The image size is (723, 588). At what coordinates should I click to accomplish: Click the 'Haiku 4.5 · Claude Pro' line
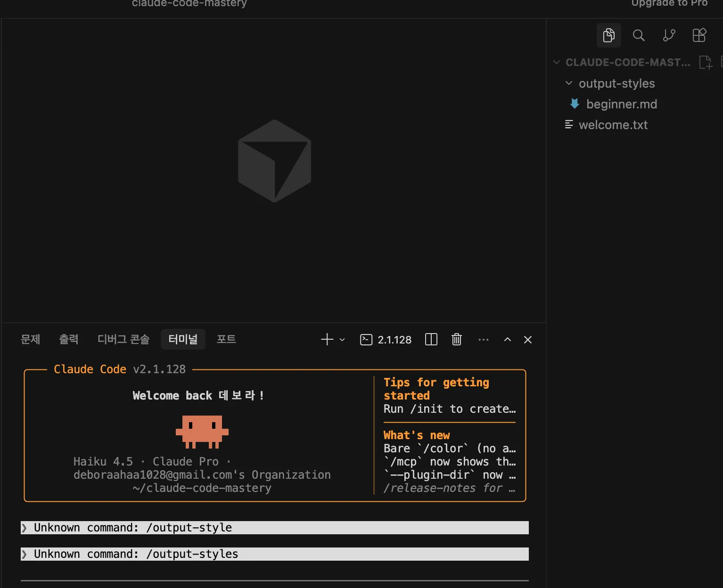pyautogui.click(x=152, y=462)
